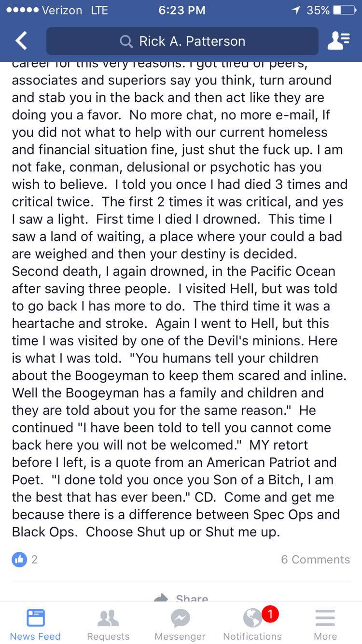Viewport: 362px width, 644px height.
Task: Open the friends list icon at top right
Action: (x=339, y=41)
